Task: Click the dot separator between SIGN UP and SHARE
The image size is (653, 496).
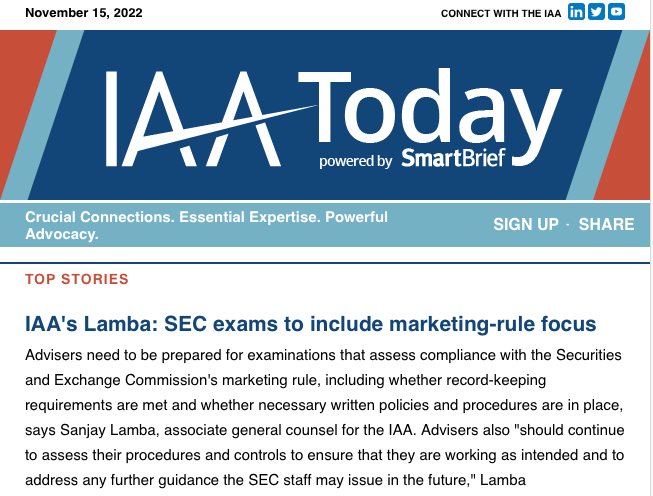Action: pyautogui.click(x=568, y=224)
